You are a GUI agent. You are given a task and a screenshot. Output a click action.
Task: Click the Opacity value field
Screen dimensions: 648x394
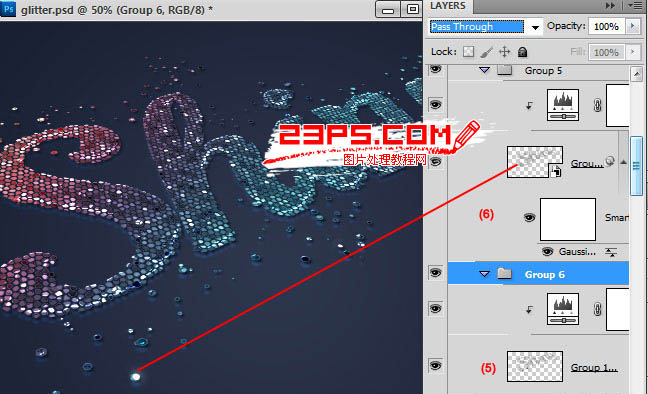[606, 26]
